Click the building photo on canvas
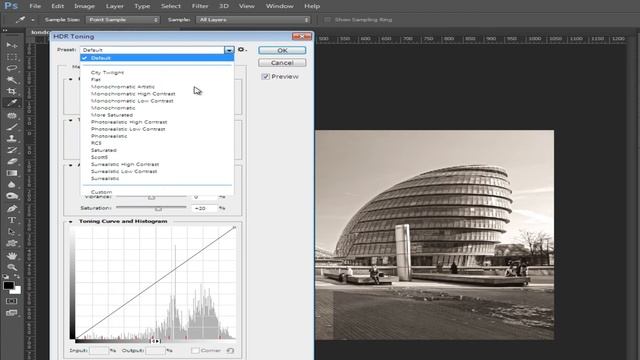Image resolution: width=640 pixels, height=360 pixels. 434,235
